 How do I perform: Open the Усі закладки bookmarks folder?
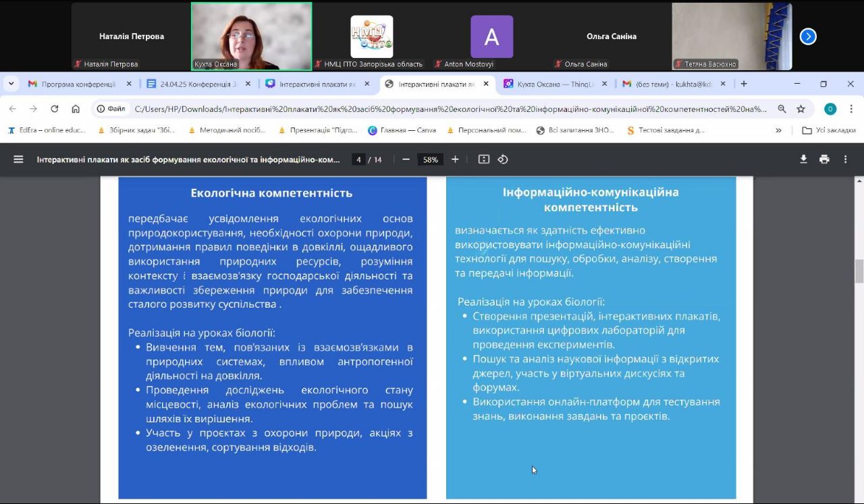828,130
